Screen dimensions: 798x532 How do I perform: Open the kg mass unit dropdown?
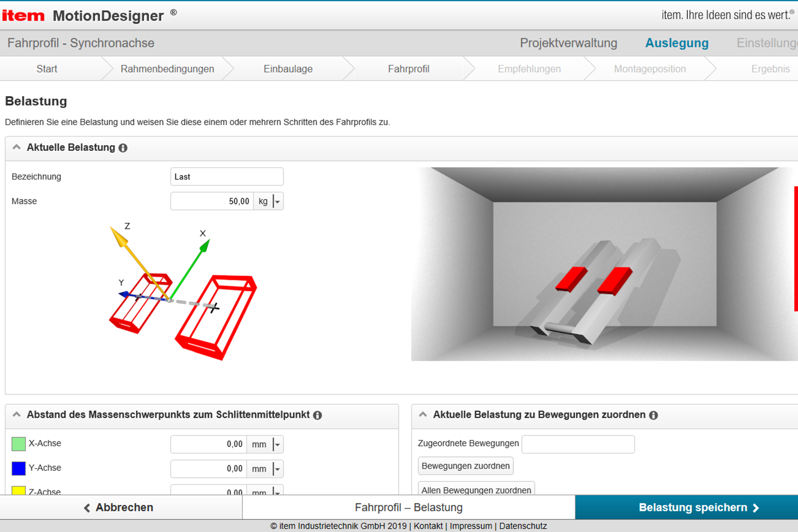pos(277,201)
